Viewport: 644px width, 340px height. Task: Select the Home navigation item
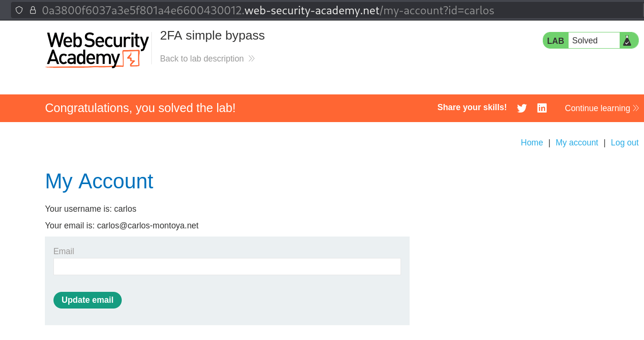531,142
